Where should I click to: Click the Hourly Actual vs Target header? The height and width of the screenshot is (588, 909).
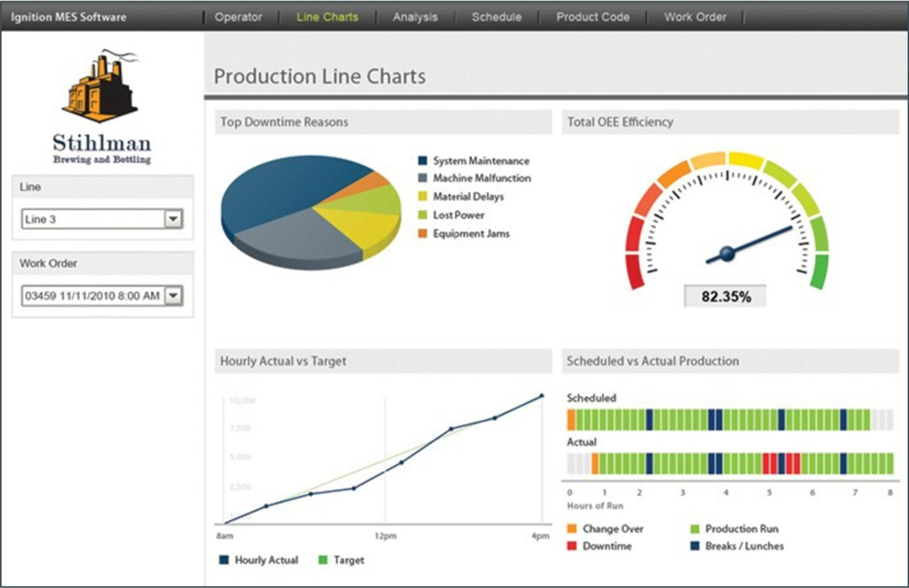tap(383, 361)
